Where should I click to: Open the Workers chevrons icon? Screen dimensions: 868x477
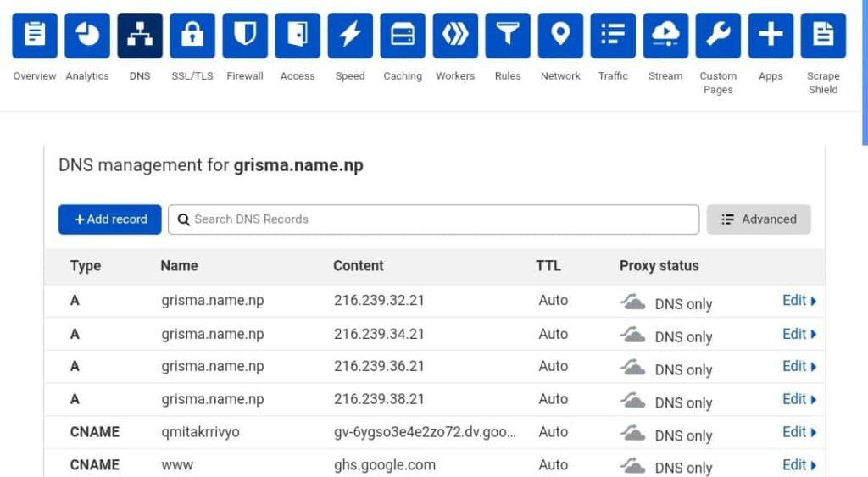click(455, 36)
